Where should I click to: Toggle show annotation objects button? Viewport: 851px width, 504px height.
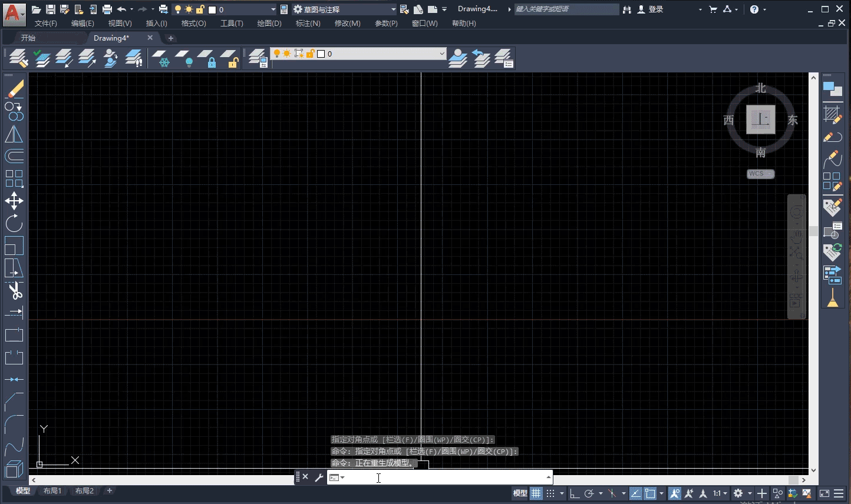[x=675, y=493]
